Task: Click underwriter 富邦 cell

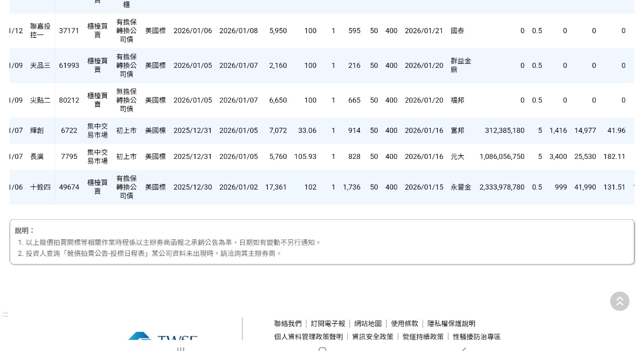Action: pyautogui.click(x=457, y=130)
